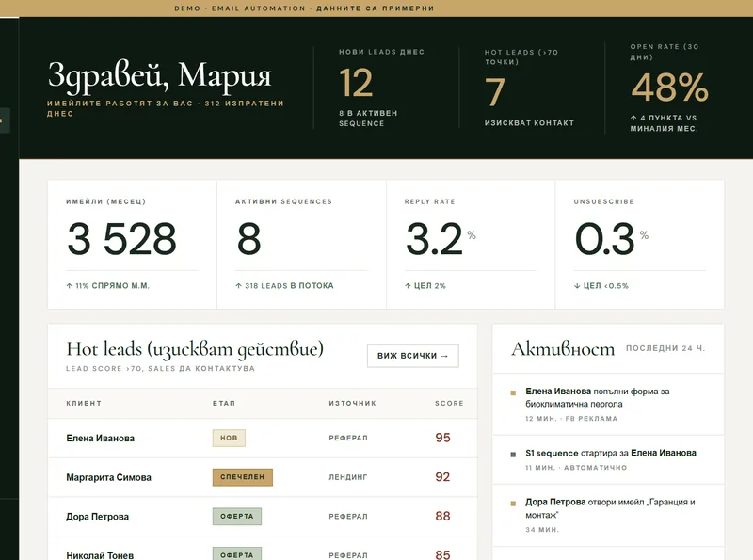Image resolution: width=753 pixels, height=560 pixels.
Task: Click score 85 for Николай Тонев
Action: point(442,554)
